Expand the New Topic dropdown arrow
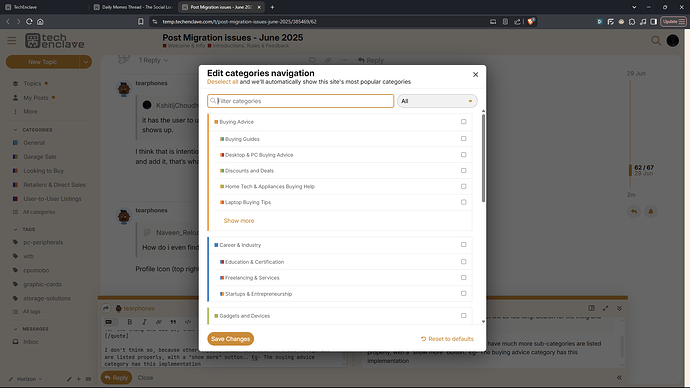This screenshot has height=388, width=690. pyautogui.click(x=86, y=62)
